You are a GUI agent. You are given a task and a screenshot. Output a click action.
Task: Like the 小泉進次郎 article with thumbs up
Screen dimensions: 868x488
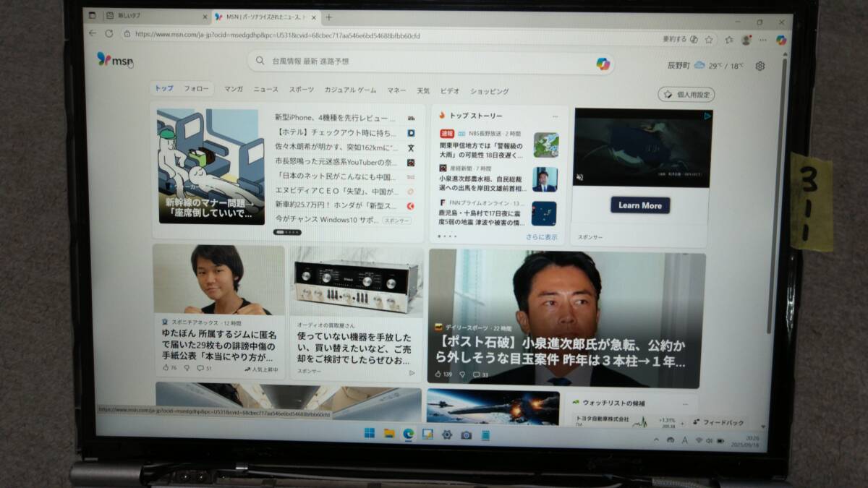tap(439, 374)
